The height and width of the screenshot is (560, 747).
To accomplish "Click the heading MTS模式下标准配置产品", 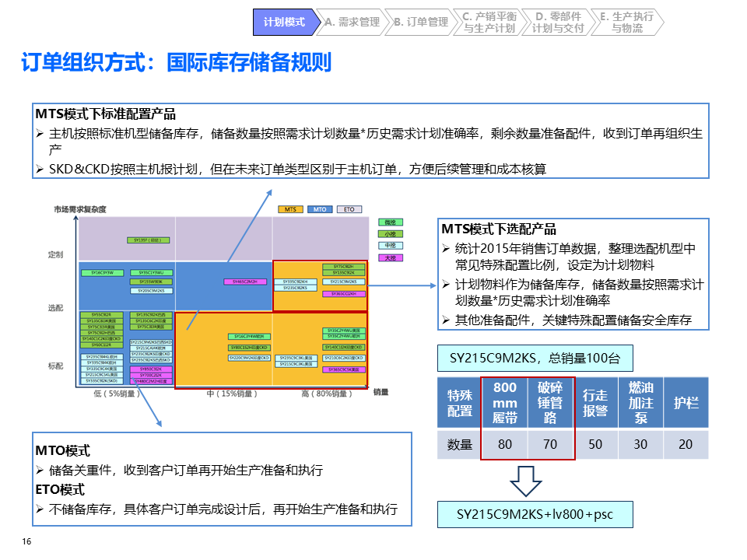I will (106, 114).
